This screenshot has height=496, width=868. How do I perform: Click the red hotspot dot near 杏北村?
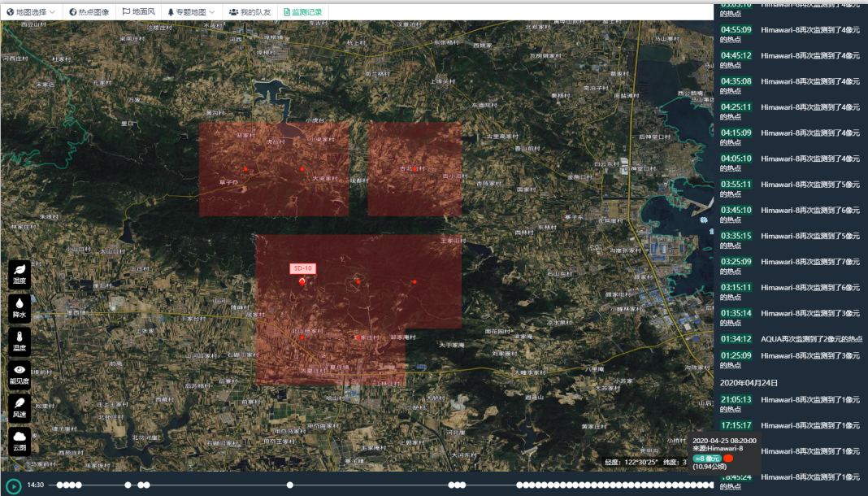414,168
